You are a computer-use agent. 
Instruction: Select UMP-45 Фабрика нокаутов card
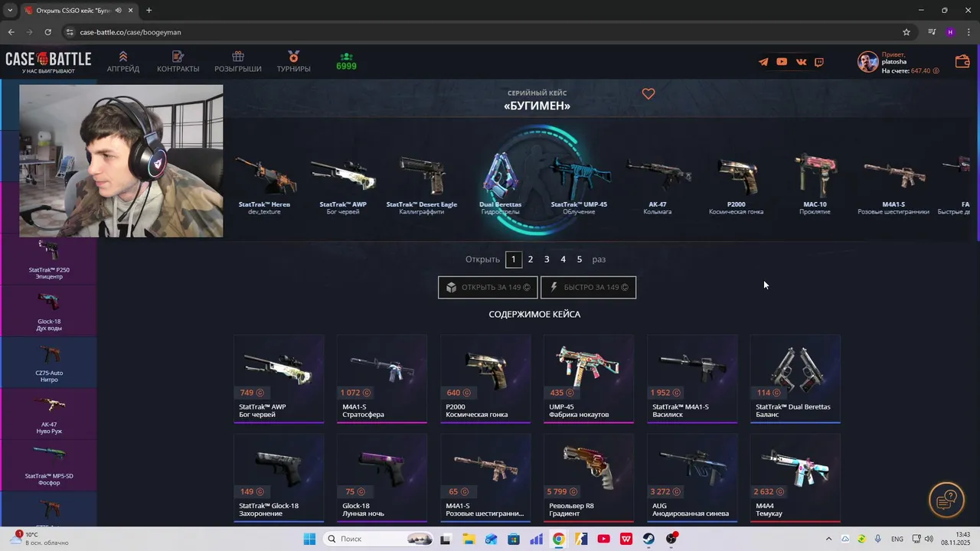pos(589,379)
